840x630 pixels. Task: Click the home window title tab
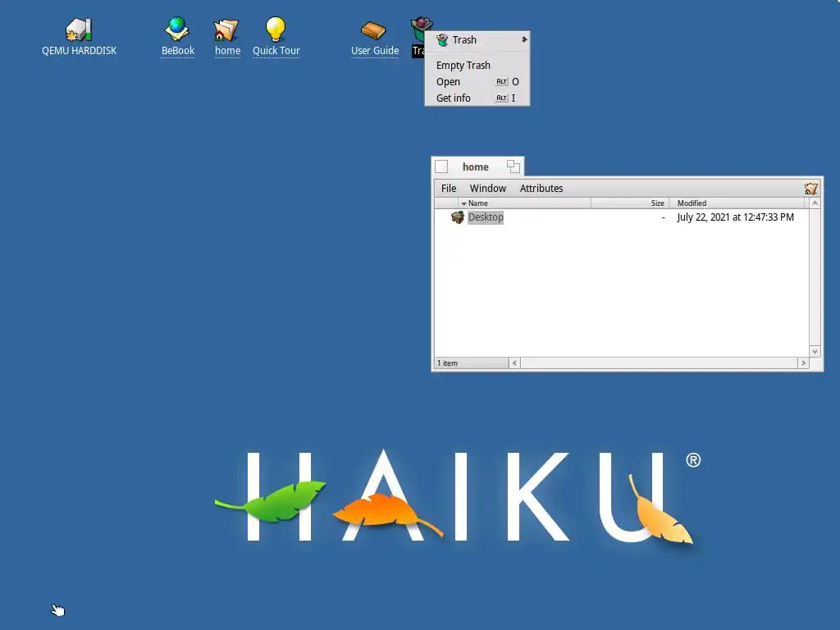coord(475,167)
